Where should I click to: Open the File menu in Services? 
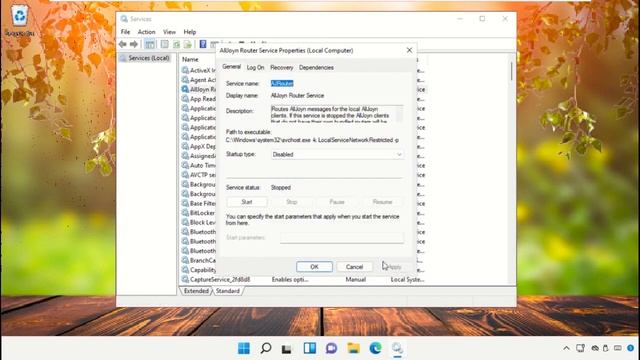tap(125, 32)
